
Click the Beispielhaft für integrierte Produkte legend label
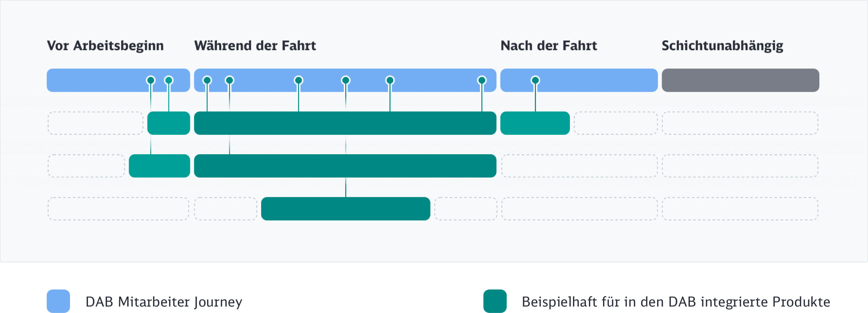[676, 302]
